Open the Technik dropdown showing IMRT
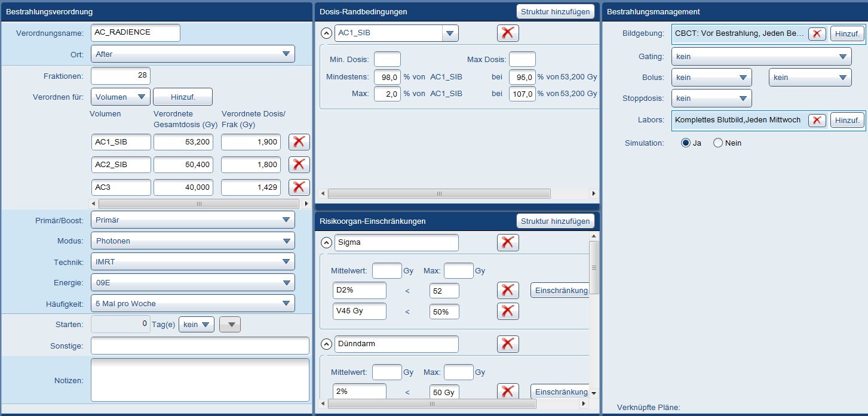 click(192, 261)
